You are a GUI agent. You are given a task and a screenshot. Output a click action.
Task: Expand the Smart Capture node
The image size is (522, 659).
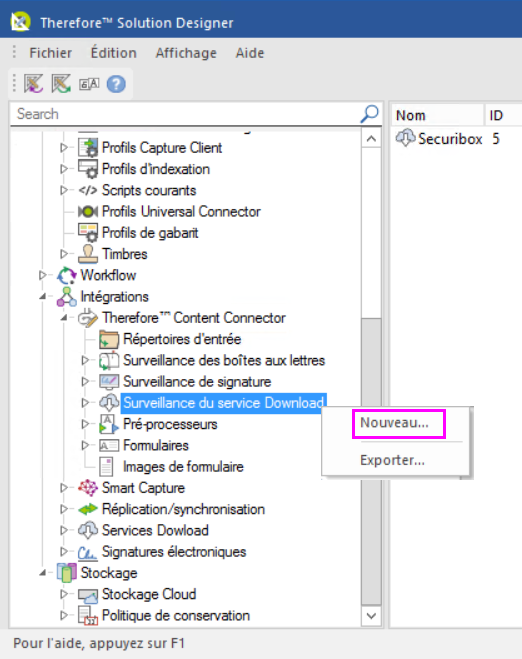[x=64, y=488]
